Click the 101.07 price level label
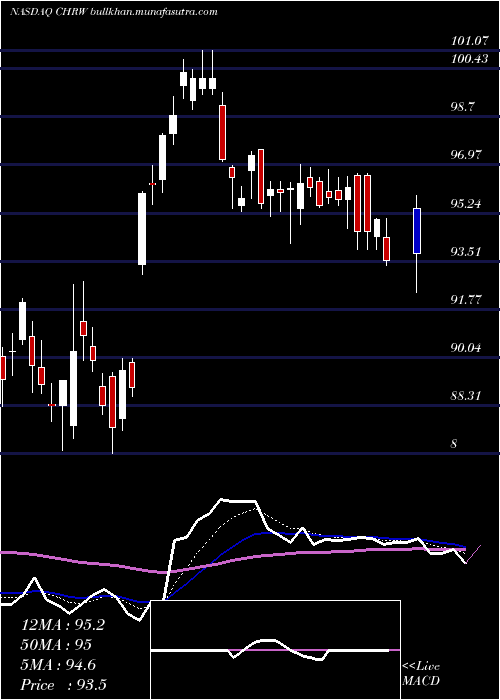This screenshot has height=700, width=500. click(469, 42)
